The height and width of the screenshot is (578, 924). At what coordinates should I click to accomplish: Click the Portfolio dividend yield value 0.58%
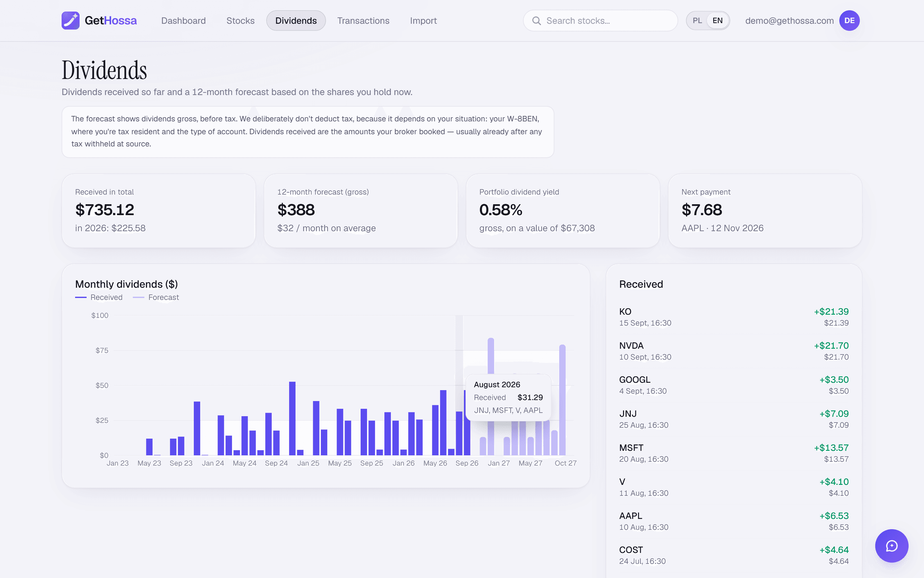[x=501, y=210]
